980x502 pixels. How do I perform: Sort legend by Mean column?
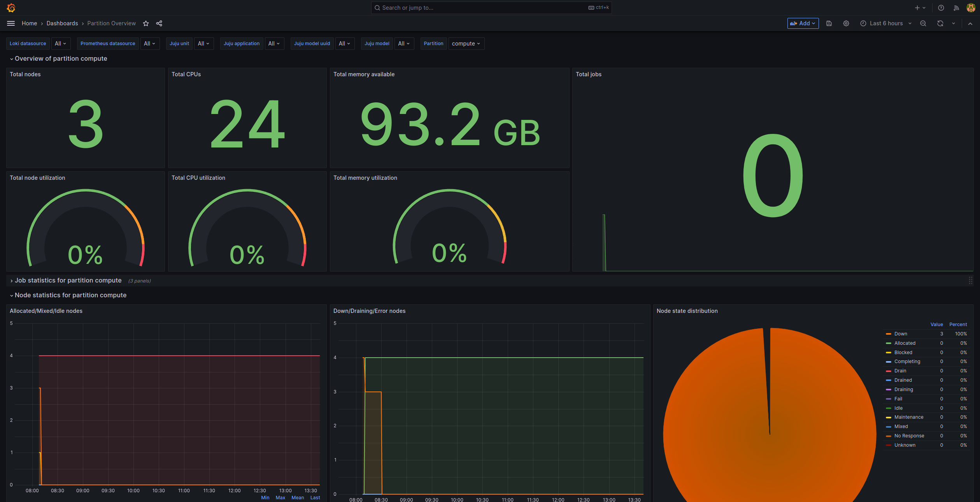(298, 498)
